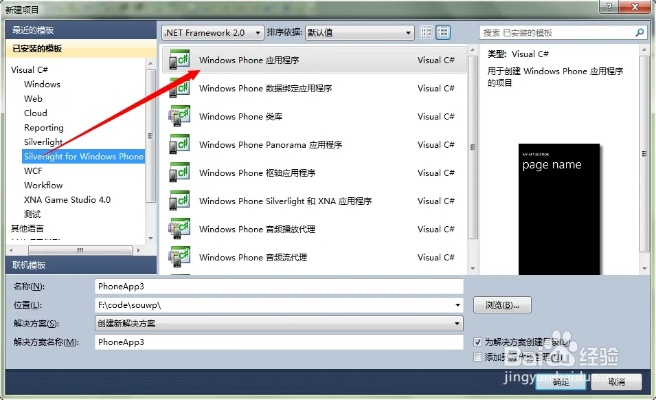
Task: Select Workflow category in tree
Action: 44,185
